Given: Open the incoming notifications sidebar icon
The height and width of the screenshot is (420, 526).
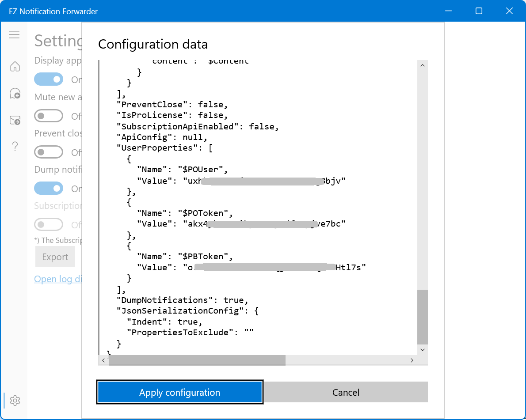Looking at the screenshot, I should pos(15,93).
